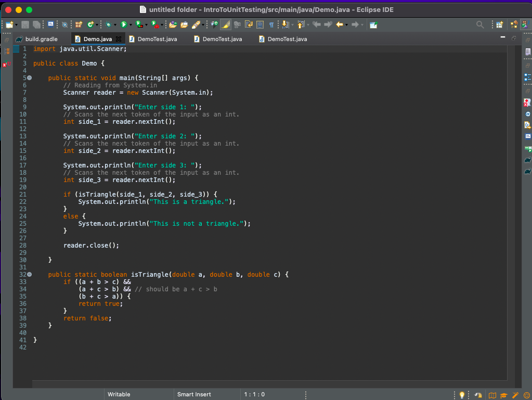Open the Declaration view icon
This screenshot has height=400, width=532.
tap(527, 125)
